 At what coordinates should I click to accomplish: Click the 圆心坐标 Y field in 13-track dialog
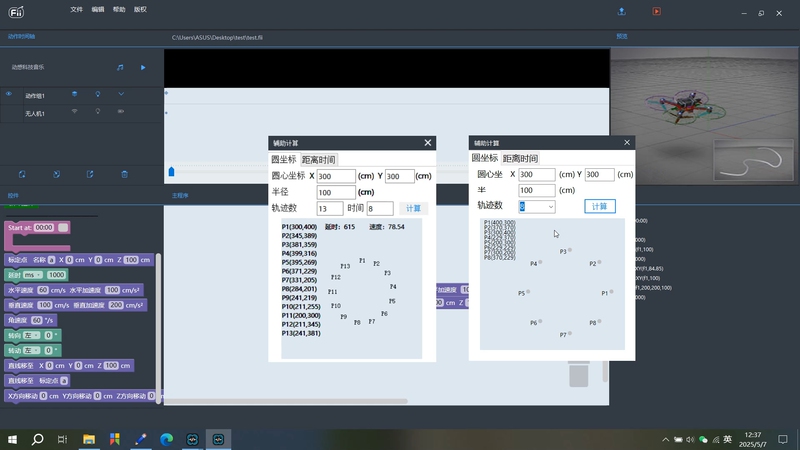coord(399,176)
